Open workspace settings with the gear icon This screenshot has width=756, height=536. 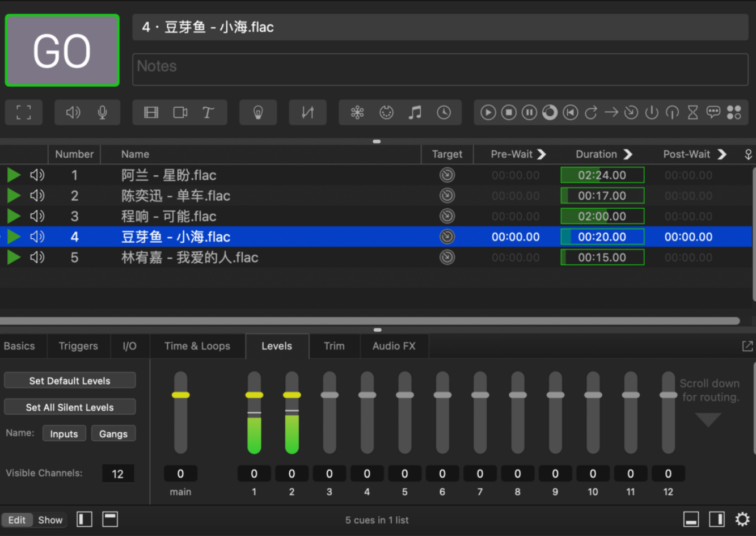point(742,519)
